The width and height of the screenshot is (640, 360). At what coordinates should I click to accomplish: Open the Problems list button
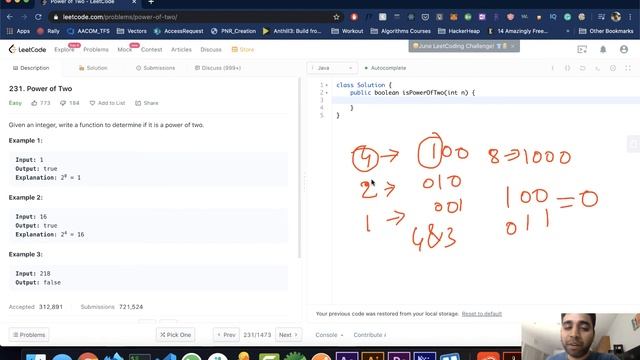29,335
